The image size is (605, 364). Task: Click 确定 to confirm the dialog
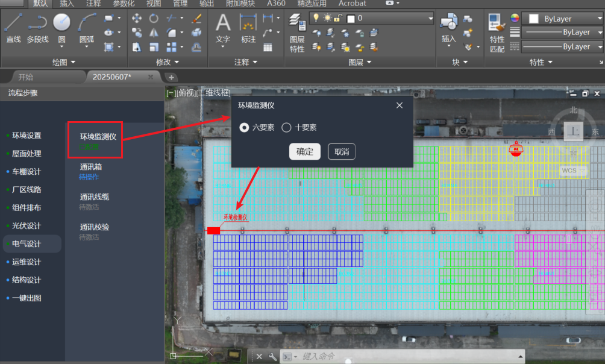pyautogui.click(x=305, y=152)
